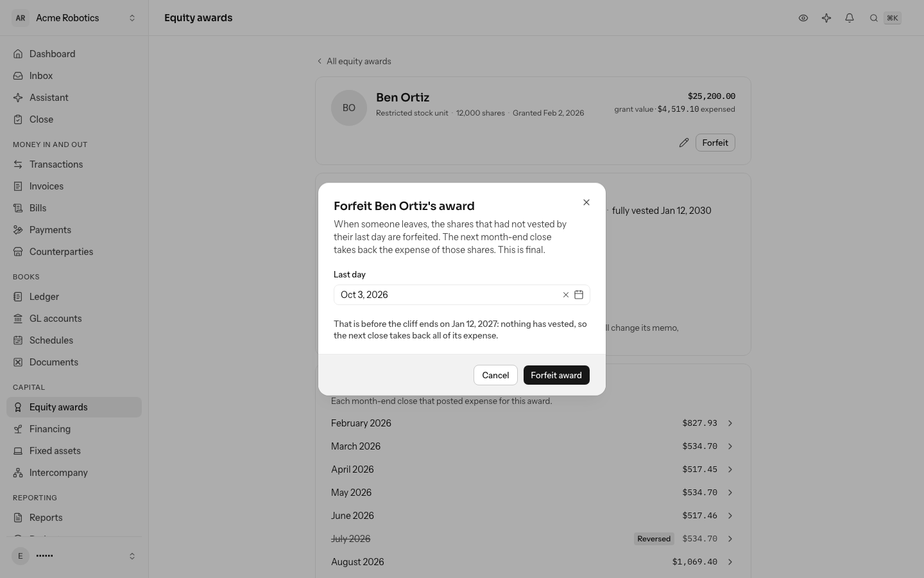Open Dashboard in sidebar

(74, 54)
